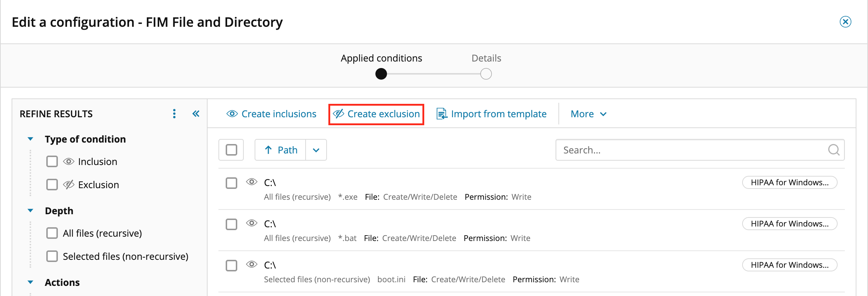Collapse the Depth filter section
The height and width of the screenshot is (296, 868).
[x=30, y=211]
